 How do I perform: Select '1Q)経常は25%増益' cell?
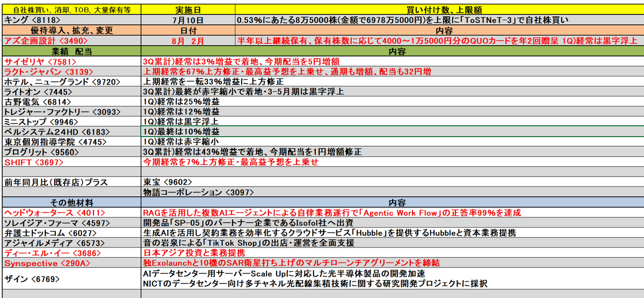point(393,102)
